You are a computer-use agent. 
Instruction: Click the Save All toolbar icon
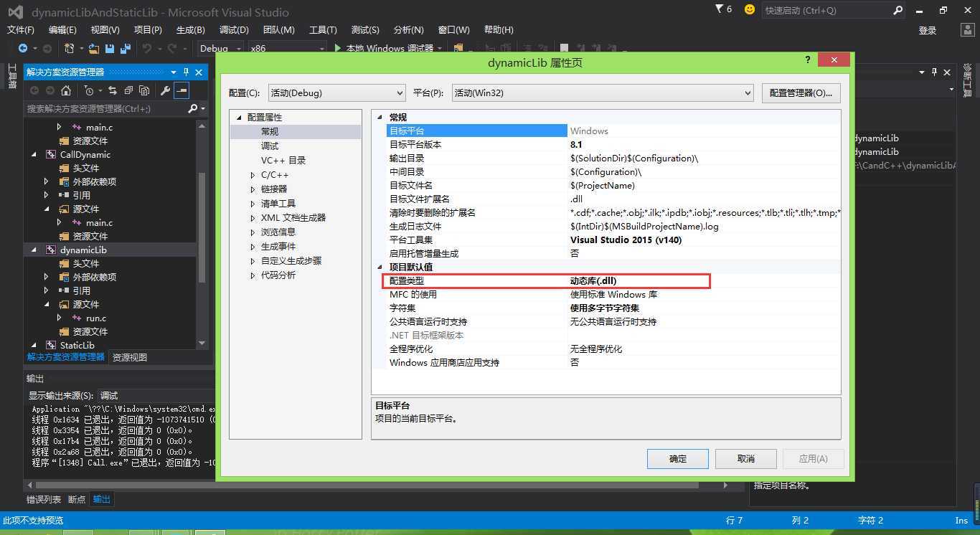coord(126,48)
